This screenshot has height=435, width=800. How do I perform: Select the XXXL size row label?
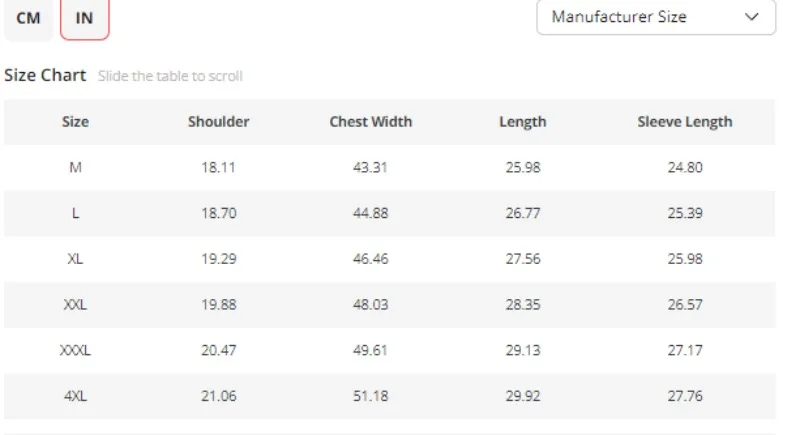click(x=76, y=350)
